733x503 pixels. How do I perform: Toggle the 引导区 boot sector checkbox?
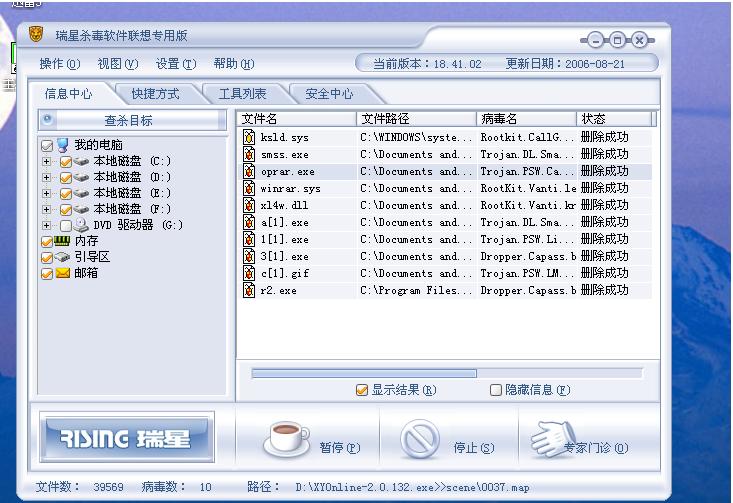47,258
